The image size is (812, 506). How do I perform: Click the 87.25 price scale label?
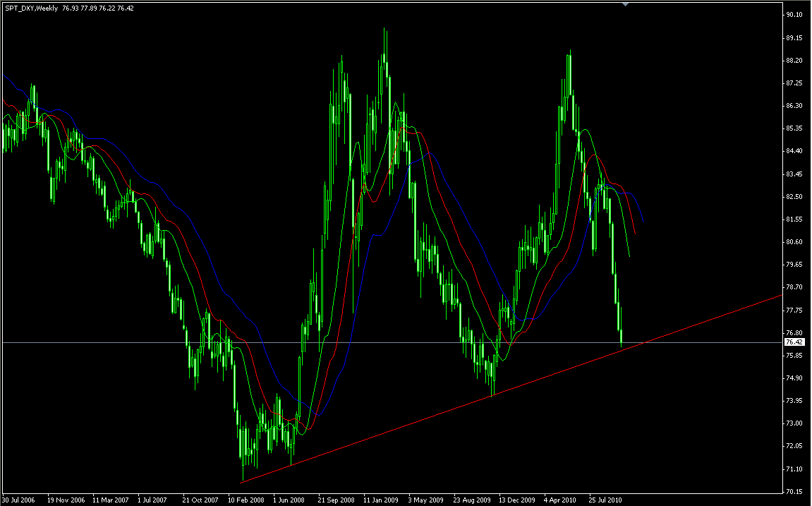click(x=794, y=83)
